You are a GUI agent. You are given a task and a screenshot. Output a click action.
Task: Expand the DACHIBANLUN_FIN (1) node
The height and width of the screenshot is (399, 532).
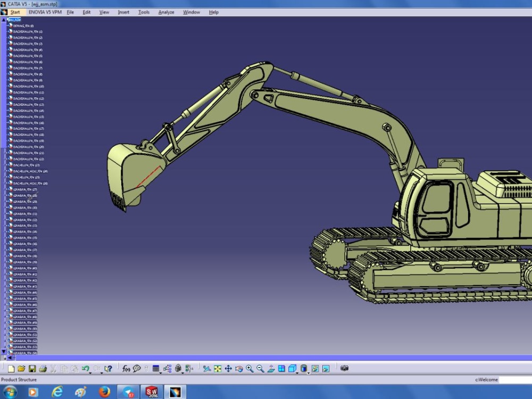pos(7,31)
